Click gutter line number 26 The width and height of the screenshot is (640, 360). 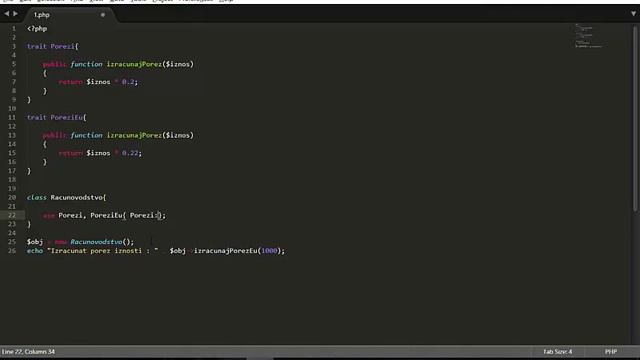12,251
